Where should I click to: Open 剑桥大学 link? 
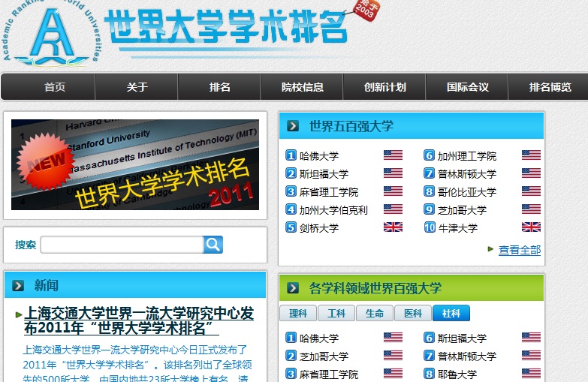319,228
